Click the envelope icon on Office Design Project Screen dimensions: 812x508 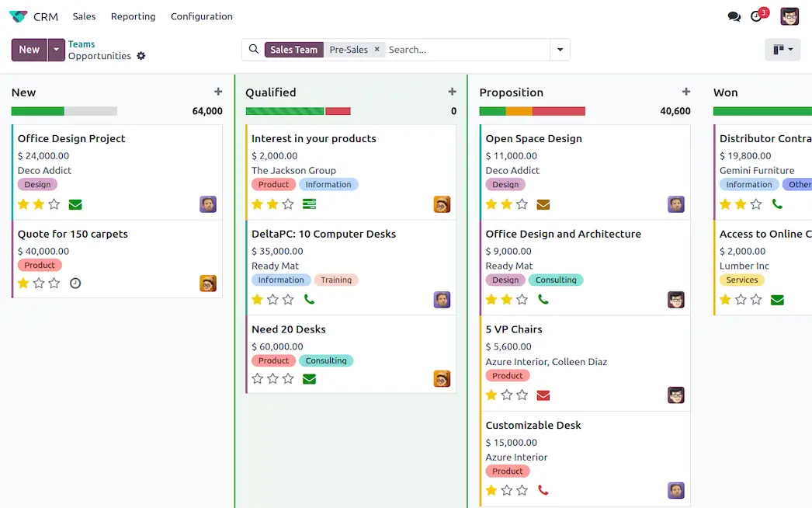[x=75, y=204]
